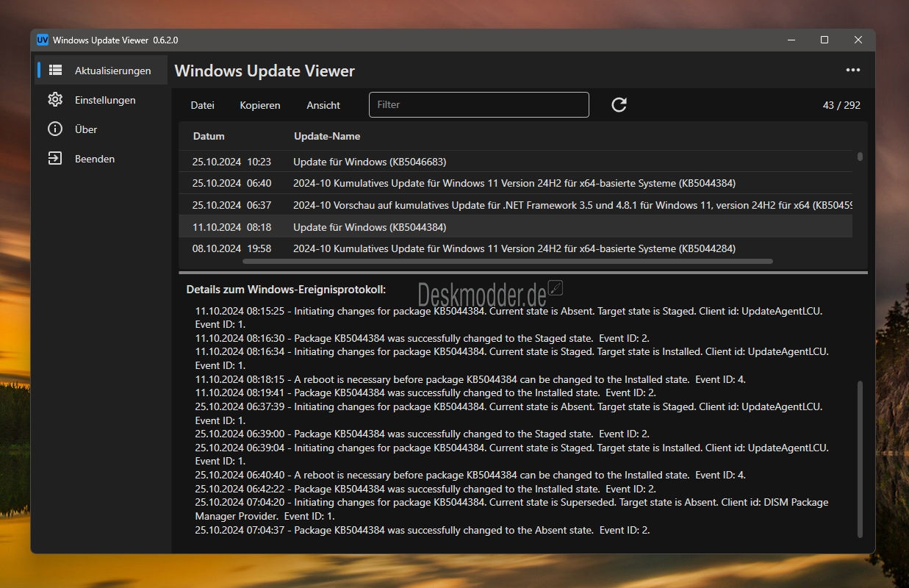Click the horizontal scrollbar of the update list
909x588 pixels.
[508, 261]
